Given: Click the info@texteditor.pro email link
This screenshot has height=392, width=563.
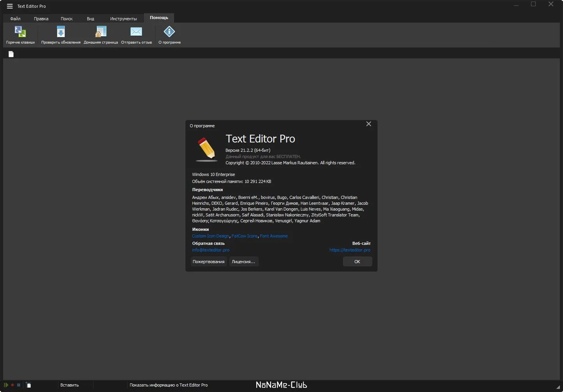Looking at the screenshot, I should (211, 250).
